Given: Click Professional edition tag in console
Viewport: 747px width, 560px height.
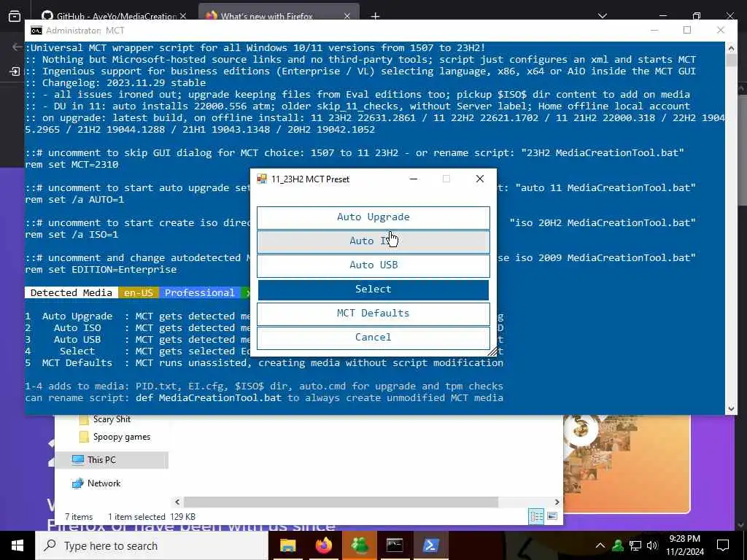Looking at the screenshot, I should [x=200, y=293].
